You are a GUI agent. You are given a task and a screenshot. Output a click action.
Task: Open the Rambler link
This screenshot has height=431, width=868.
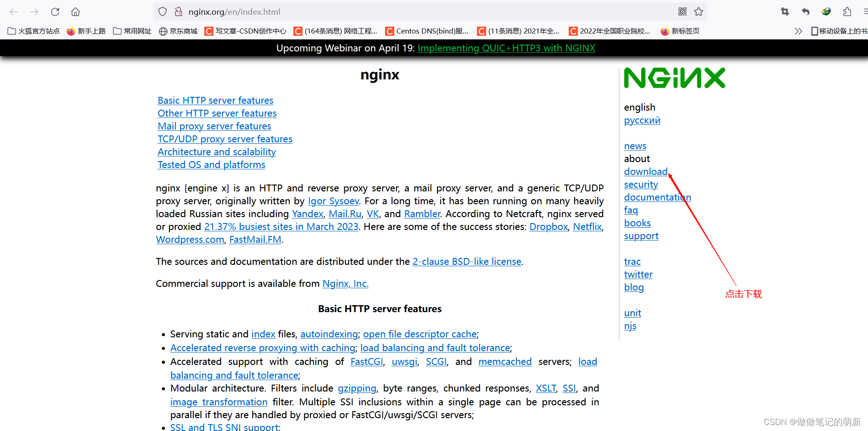click(x=422, y=214)
